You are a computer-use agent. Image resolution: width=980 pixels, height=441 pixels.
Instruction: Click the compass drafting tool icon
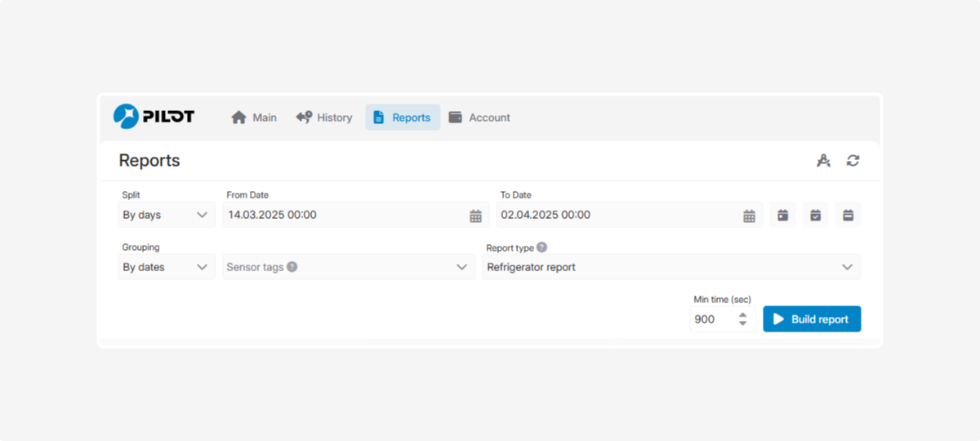click(823, 161)
